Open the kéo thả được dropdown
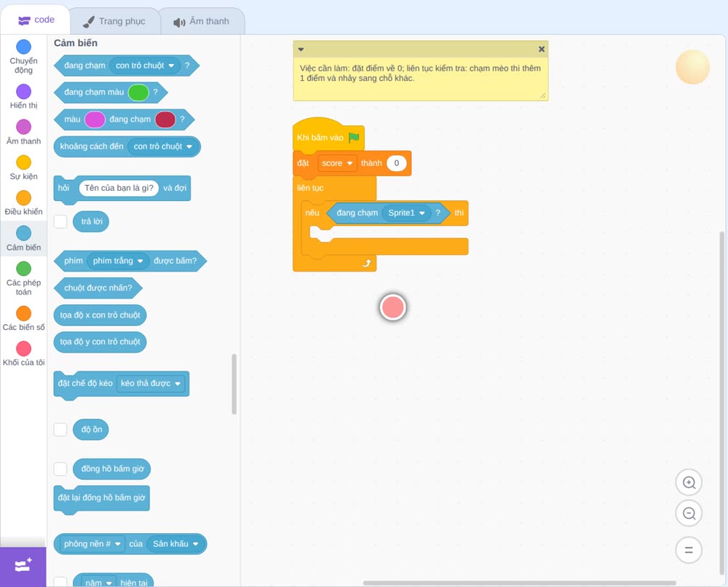This screenshot has height=587, width=728. [151, 383]
